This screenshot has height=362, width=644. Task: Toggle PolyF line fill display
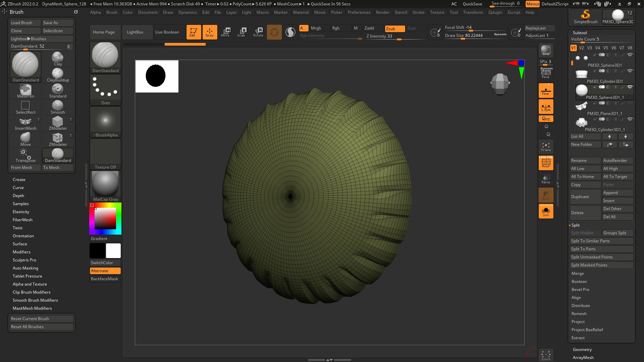click(x=546, y=163)
